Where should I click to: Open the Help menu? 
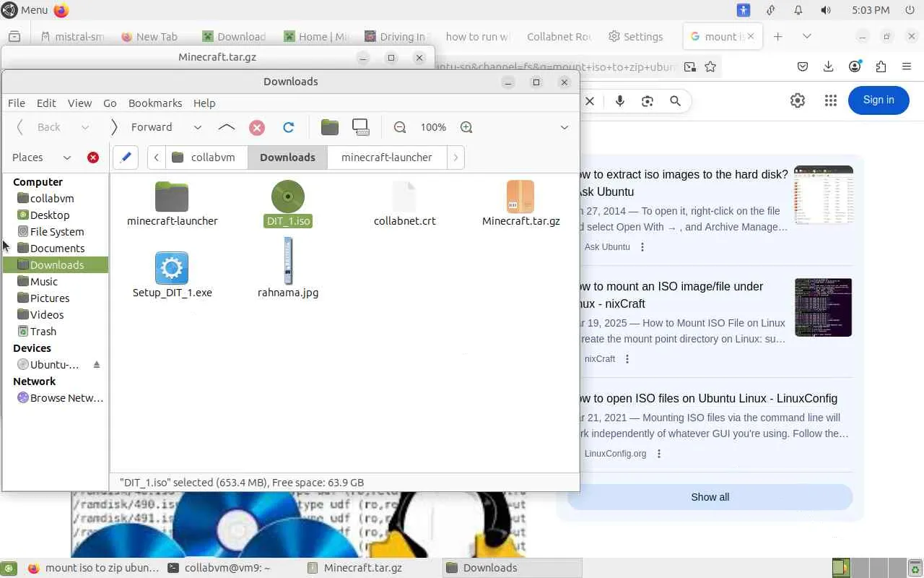204,103
